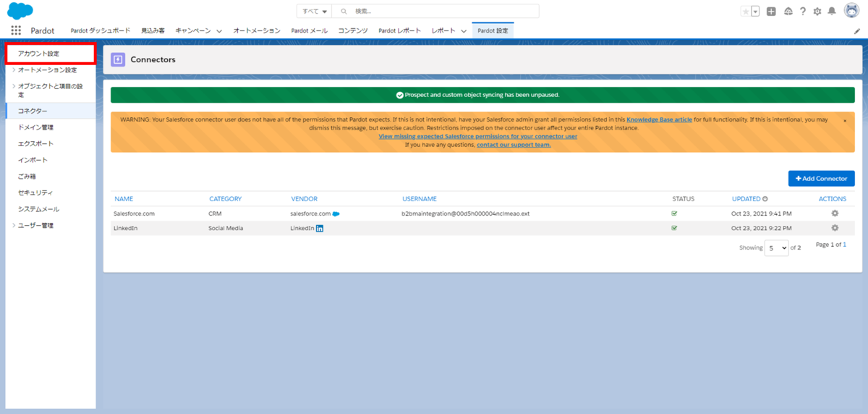Click the salesforce.com vendor cloud icon
Screen dimensions: 868x414
pyautogui.click(x=336, y=214)
